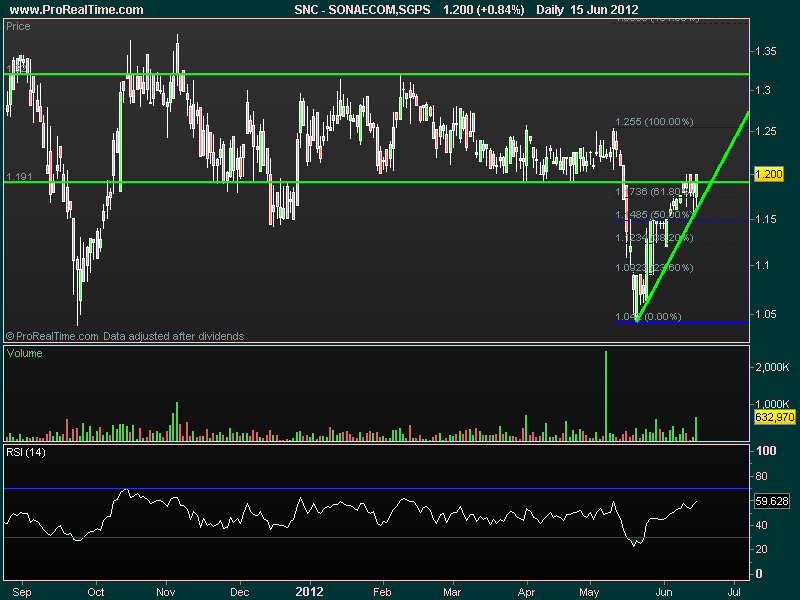Screen dimensions: 800x600
Task: Click the Price panel label
Action: (18, 27)
